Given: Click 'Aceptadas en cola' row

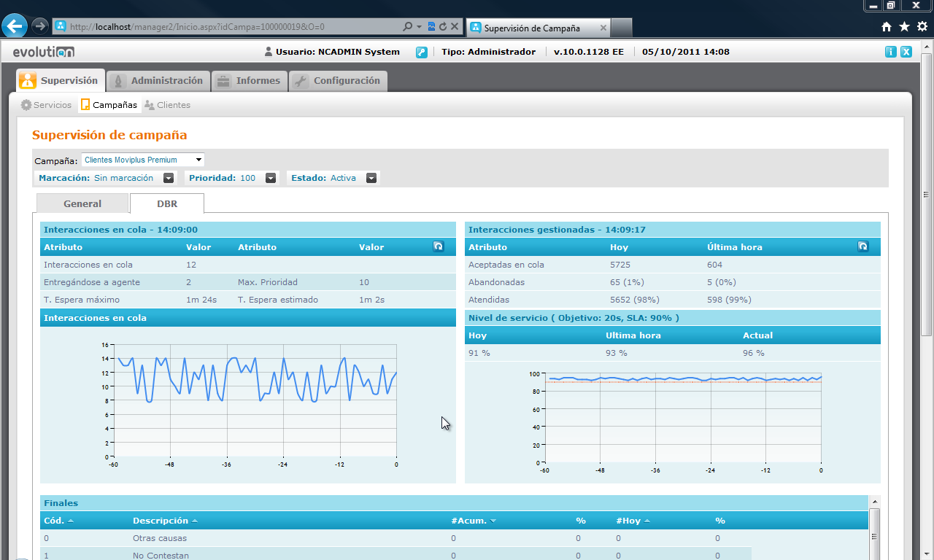Looking at the screenshot, I should coord(673,265).
